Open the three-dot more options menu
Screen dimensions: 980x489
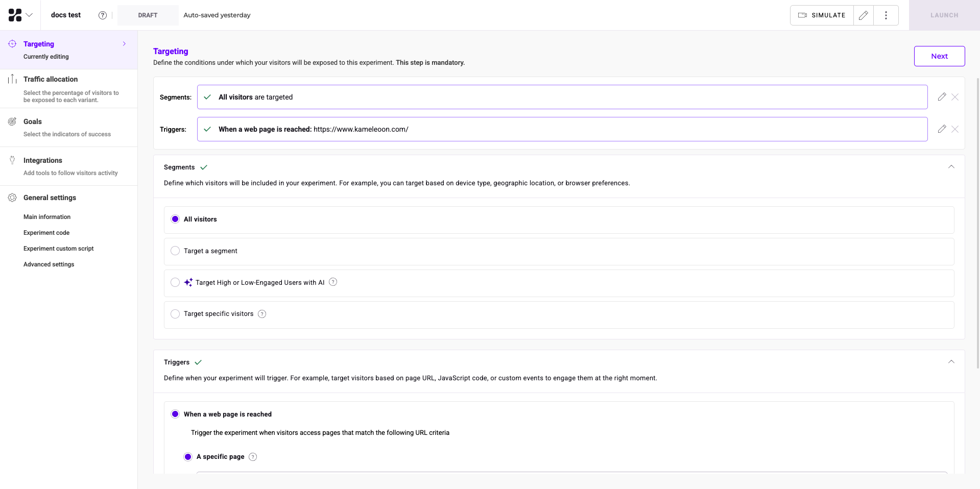pos(886,15)
